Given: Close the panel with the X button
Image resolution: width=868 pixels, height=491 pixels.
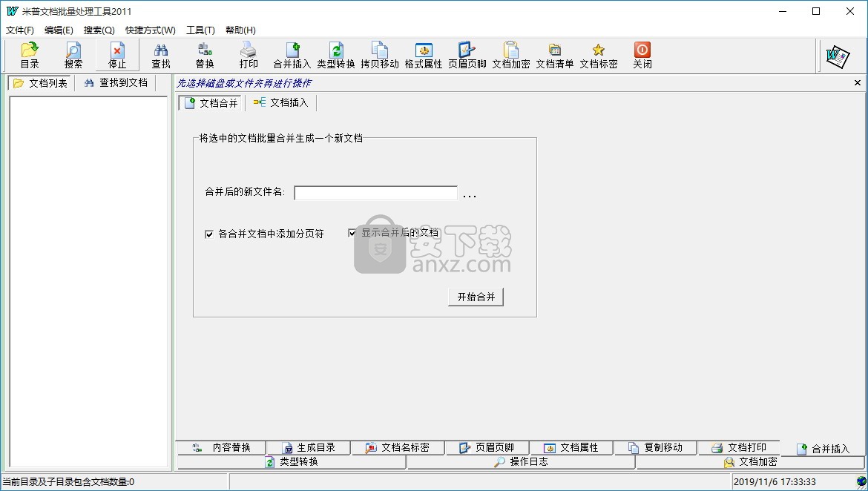Looking at the screenshot, I should click(858, 83).
